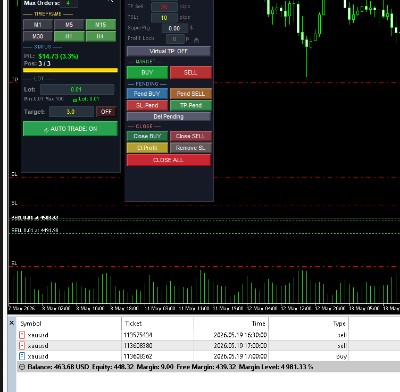Place a Pend BUY order

[x=147, y=94]
